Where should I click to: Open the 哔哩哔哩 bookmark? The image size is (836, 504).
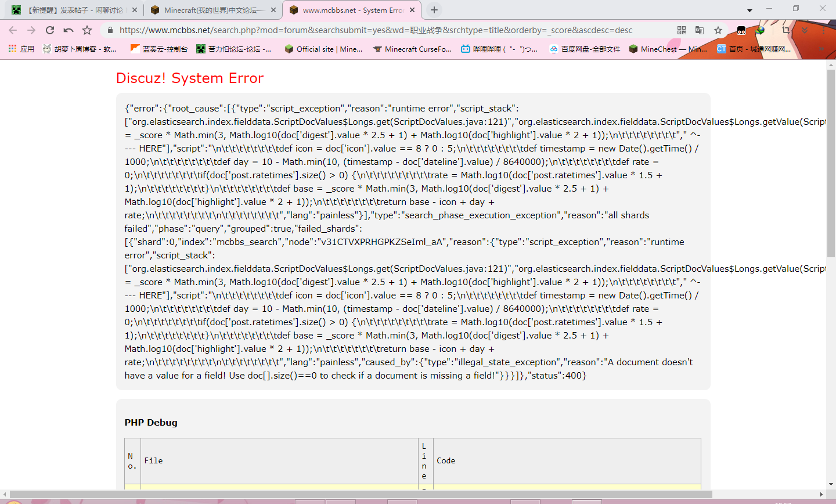pyautogui.click(x=499, y=49)
